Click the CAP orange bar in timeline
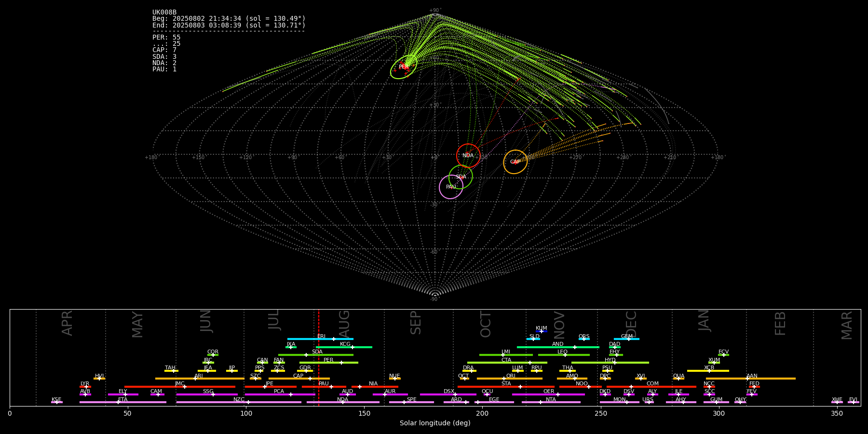The height and width of the screenshot is (434, 868). click(299, 379)
